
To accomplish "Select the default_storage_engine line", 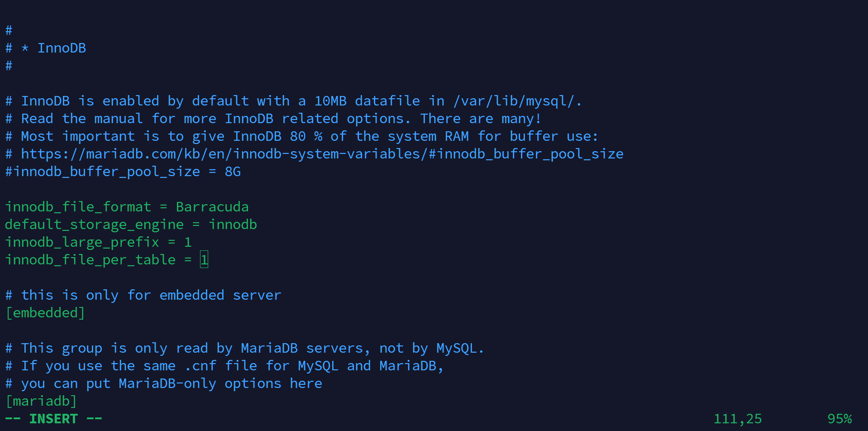I will tap(131, 225).
